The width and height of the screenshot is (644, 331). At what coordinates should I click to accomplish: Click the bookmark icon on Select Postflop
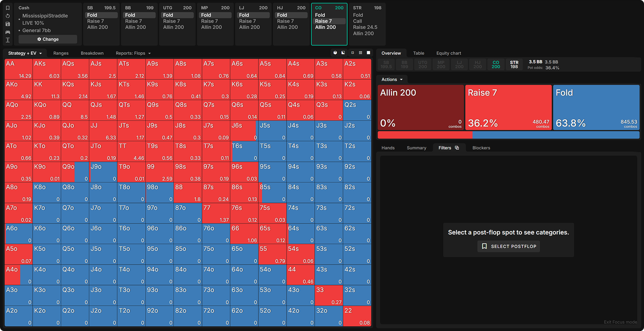(484, 246)
